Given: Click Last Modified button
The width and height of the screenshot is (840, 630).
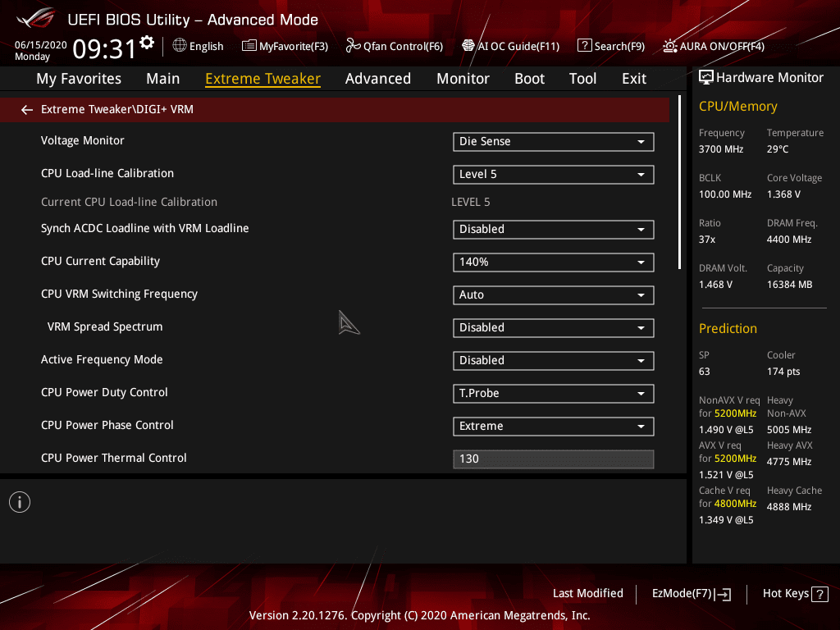Looking at the screenshot, I should tap(587, 594).
